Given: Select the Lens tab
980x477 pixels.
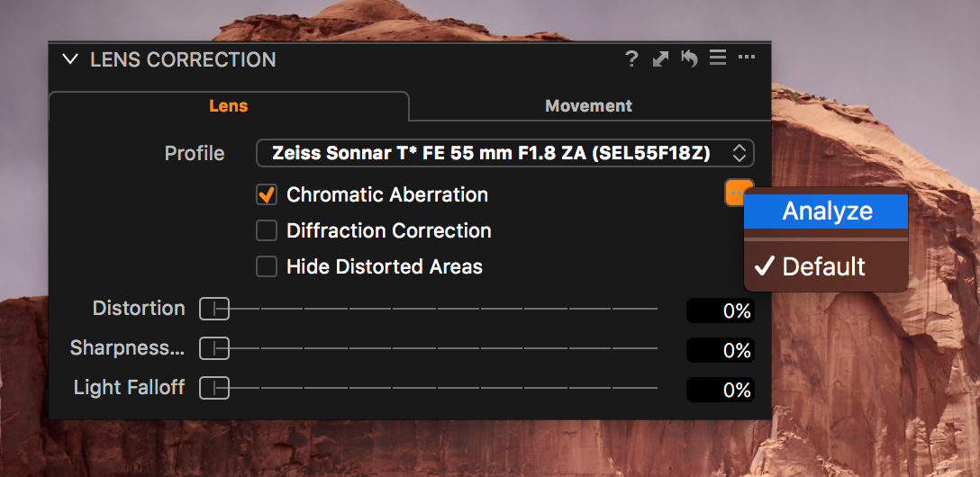Looking at the screenshot, I should [229, 106].
